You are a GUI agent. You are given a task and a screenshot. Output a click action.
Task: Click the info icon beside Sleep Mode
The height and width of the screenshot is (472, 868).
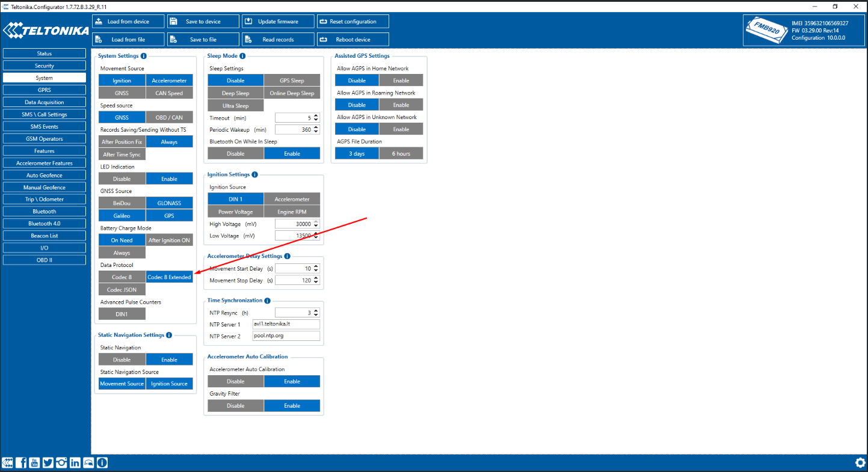click(x=242, y=56)
